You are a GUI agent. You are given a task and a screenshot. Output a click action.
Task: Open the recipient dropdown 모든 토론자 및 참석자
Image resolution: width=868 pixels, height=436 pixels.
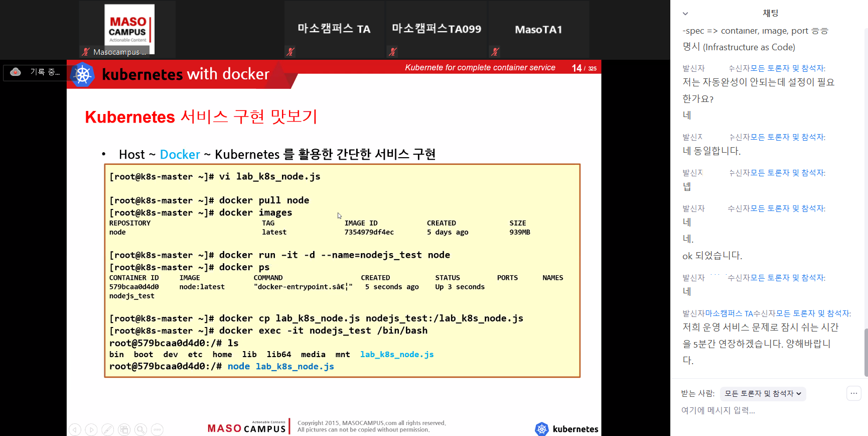[x=763, y=394]
